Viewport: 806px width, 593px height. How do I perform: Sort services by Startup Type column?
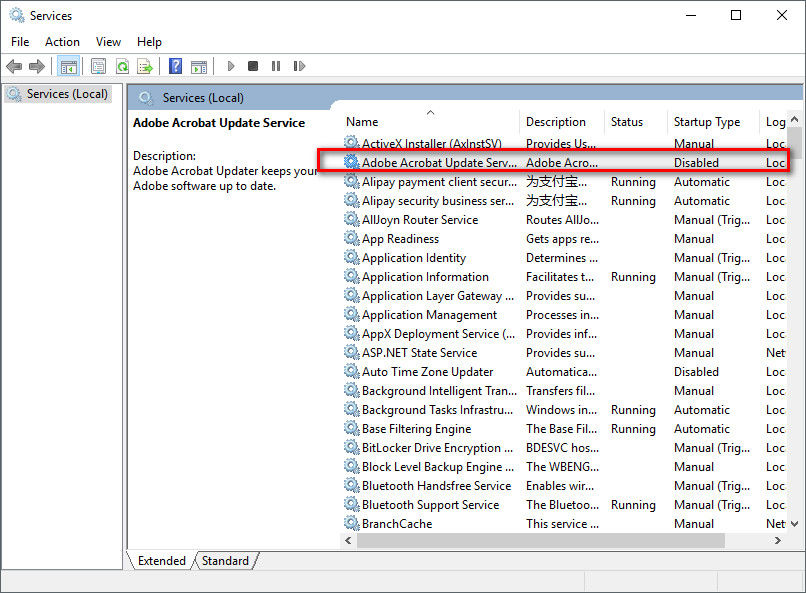coord(706,122)
